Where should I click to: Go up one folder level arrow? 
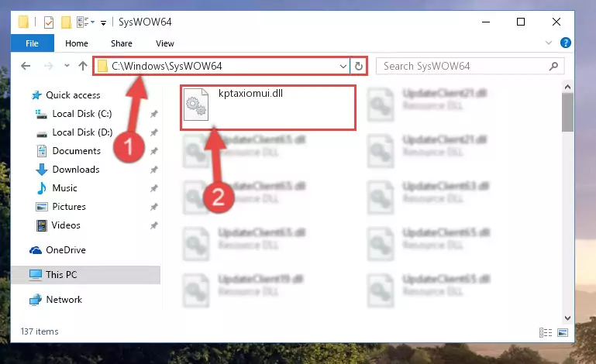point(83,66)
